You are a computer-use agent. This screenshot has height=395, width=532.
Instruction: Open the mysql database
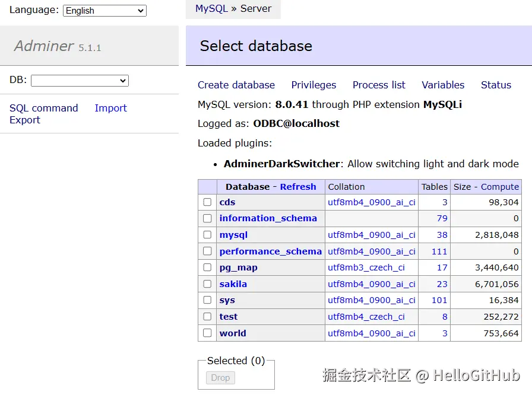[233, 235]
